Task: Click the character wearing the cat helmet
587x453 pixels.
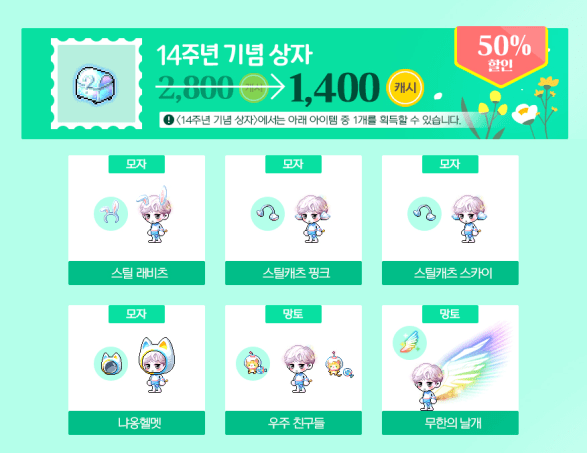Action: pyautogui.click(x=156, y=364)
